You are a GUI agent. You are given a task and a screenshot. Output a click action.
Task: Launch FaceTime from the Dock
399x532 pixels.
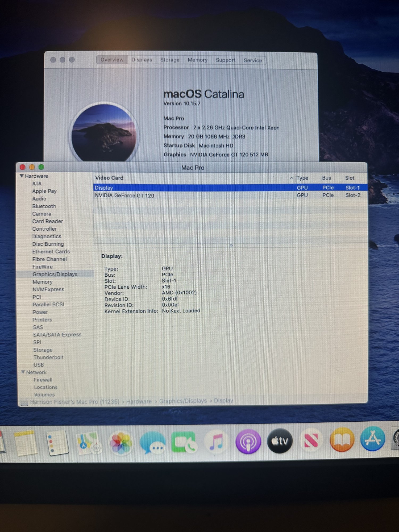point(184,442)
